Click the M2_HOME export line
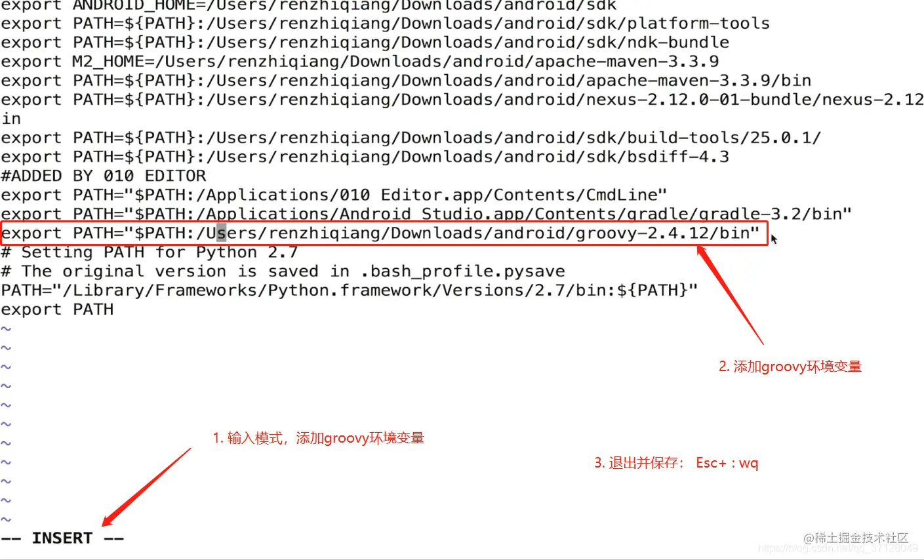 coord(359,62)
